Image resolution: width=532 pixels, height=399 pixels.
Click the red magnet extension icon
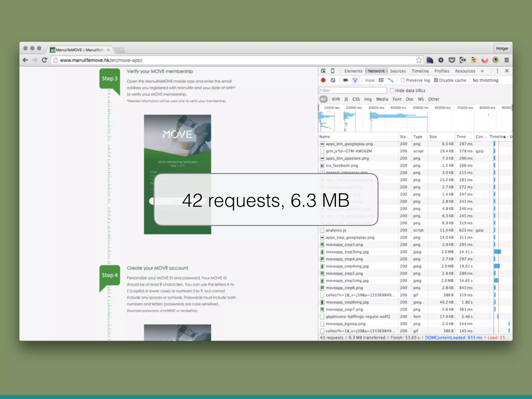[x=485, y=60]
